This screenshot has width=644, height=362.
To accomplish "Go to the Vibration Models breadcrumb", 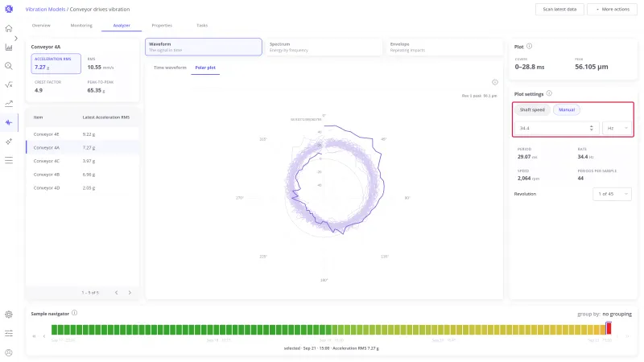I will [45, 9].
